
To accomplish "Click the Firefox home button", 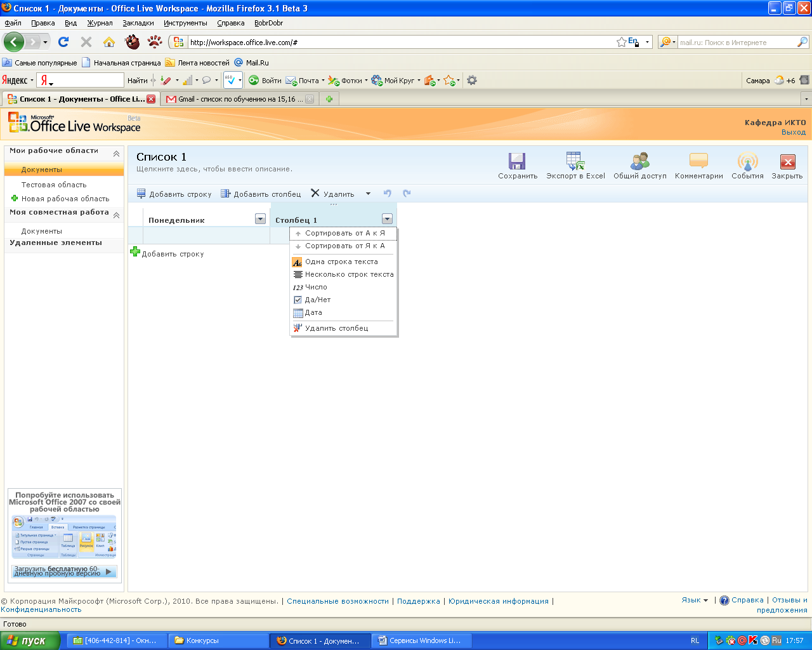I will [109, 42].
